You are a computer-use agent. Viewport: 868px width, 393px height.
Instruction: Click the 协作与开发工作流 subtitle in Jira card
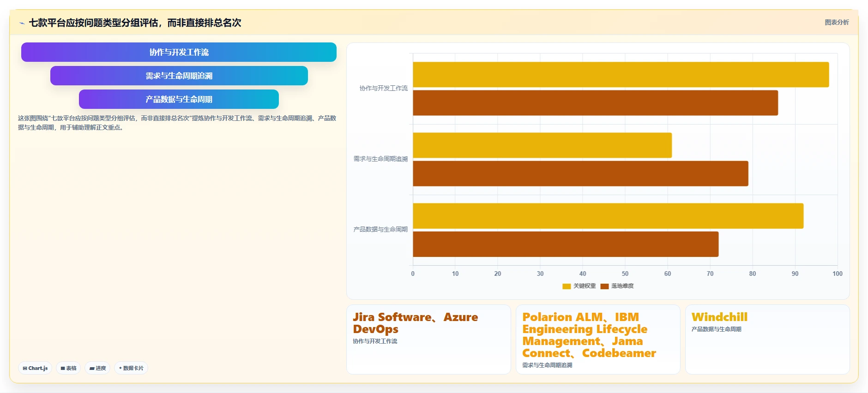375,341
